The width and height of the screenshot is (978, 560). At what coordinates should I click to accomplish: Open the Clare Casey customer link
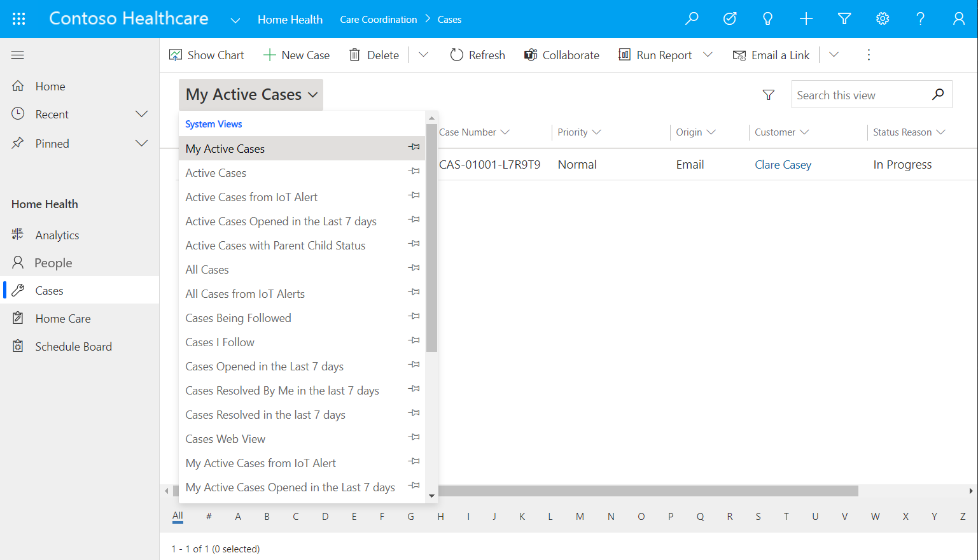pyautogui.click(x=783, y=165)
